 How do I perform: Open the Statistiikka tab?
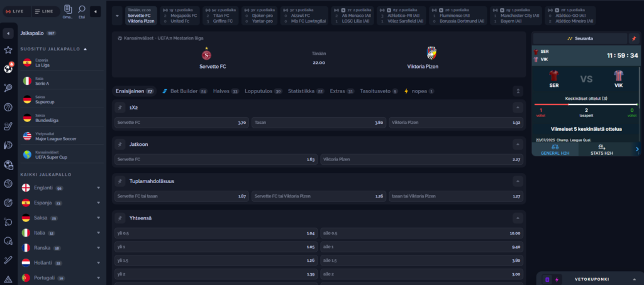point(306,91)
